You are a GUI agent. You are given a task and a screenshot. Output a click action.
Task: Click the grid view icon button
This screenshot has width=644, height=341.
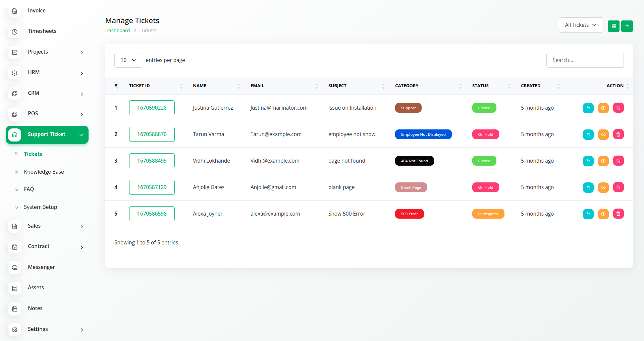tap(613, 26)
